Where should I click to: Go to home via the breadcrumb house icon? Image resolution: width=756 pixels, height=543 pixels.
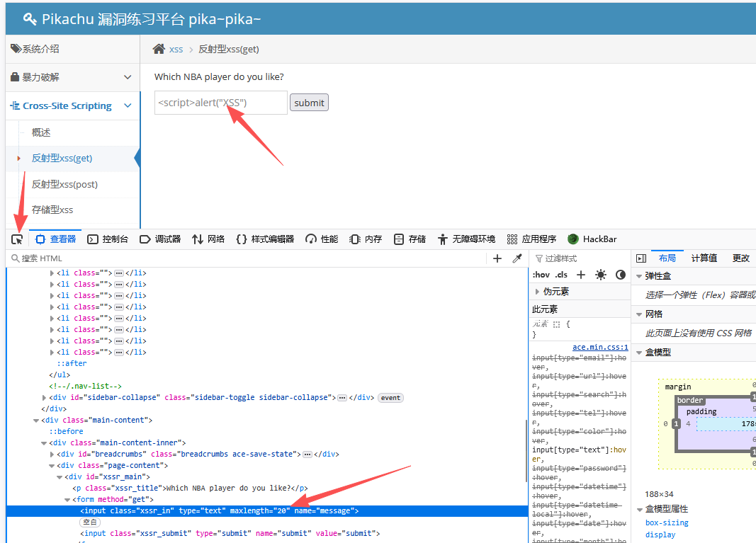(x=159, y=49)
